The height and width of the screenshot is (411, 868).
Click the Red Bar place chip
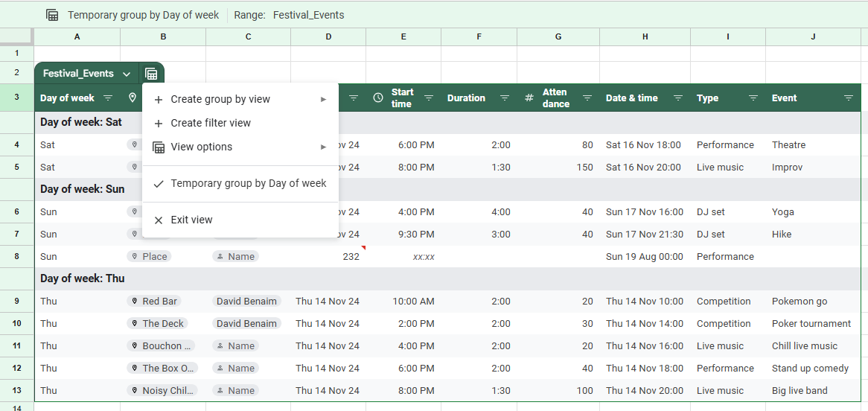pyautogui.click(x=154, y=302)
